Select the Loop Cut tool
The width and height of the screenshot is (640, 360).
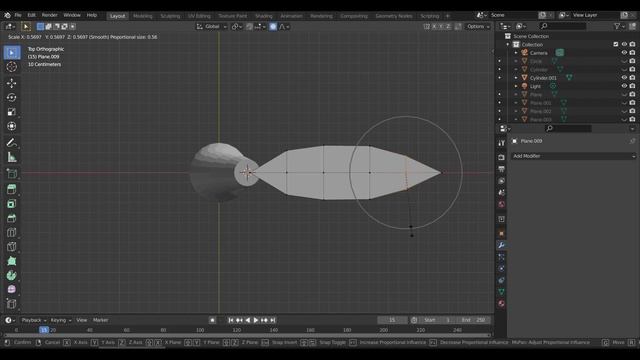coord(11,232)
